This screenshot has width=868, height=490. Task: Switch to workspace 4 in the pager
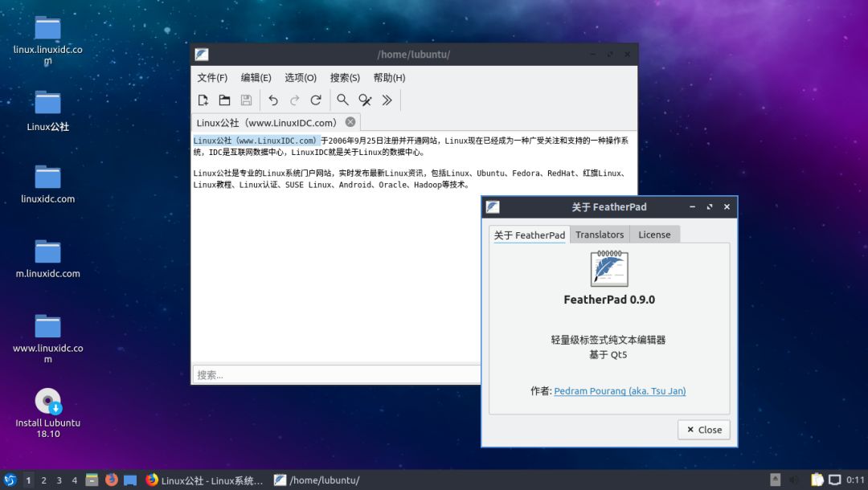coord(74,480)
